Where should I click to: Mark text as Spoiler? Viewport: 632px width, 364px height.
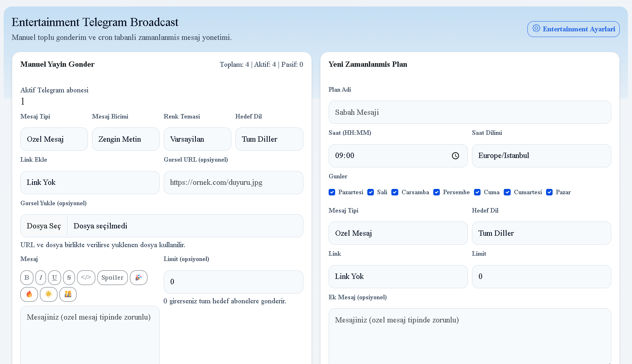112,278
